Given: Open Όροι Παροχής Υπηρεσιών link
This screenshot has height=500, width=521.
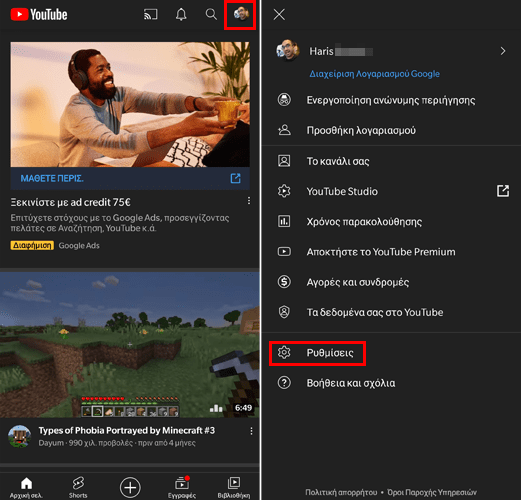Looking at the screenshot, I should pos(432,492).
